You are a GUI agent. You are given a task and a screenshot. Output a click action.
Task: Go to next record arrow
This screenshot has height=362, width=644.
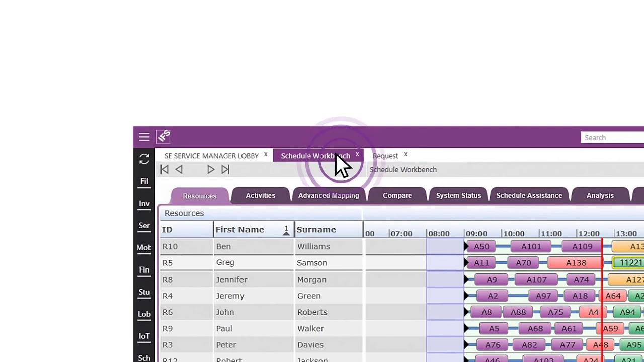click(x=211, y=170)
